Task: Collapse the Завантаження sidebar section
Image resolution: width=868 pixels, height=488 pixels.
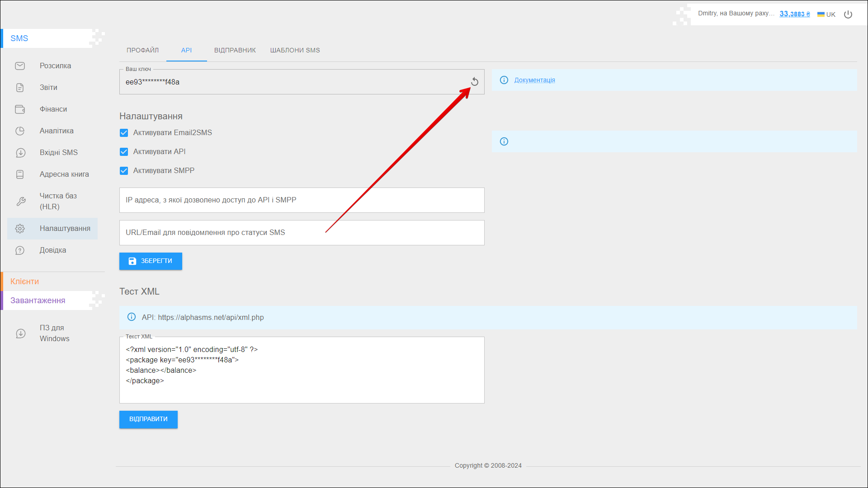Action: coord(38,300)
